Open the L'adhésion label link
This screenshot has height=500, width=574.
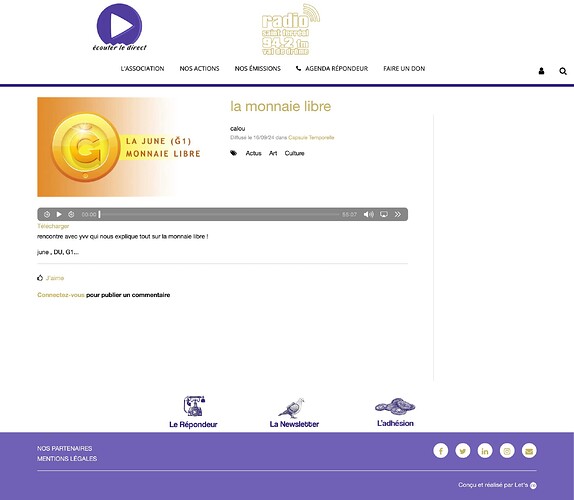(395, 423)
